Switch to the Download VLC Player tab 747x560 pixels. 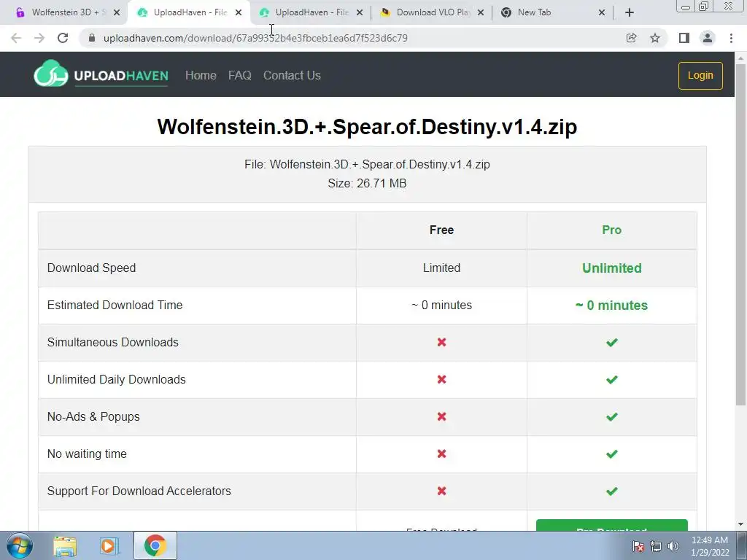[432, 12]
